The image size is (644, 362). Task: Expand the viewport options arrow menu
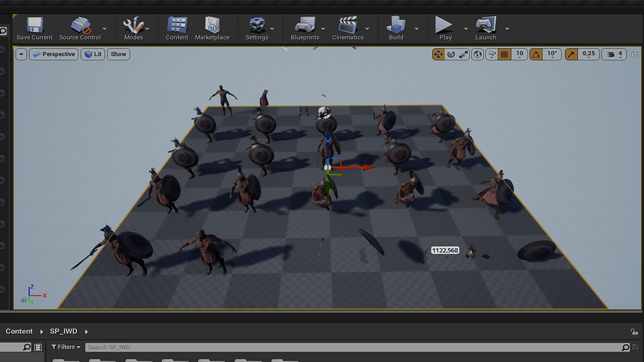pyautogui.click(x=21, y=54)
